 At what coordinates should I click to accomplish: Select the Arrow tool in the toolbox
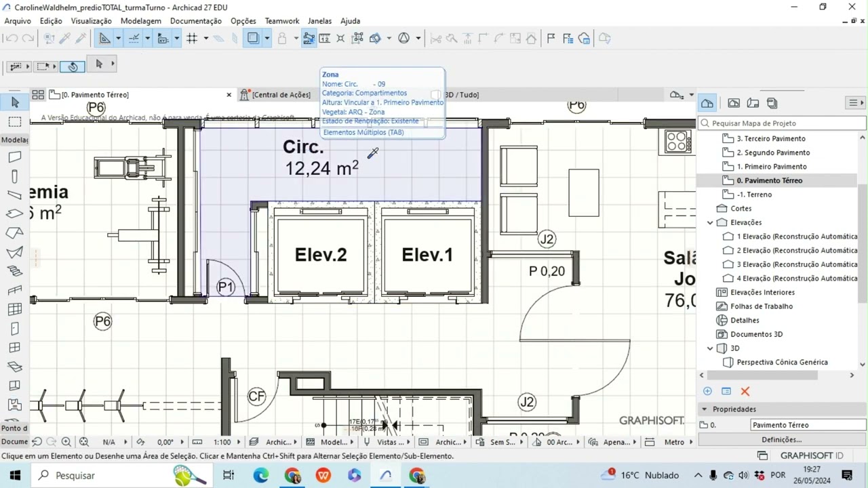coord(15,102)
